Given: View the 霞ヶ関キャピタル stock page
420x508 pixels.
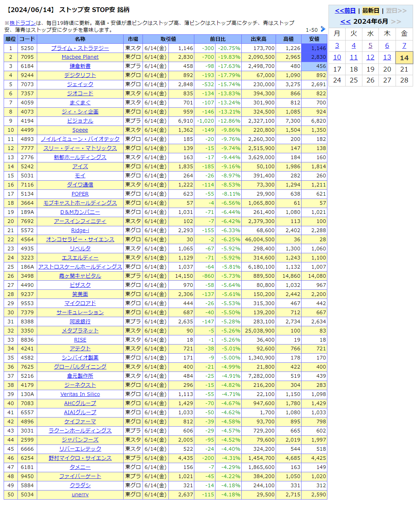Looking at the screenshot, I should (x=80, y=276).
